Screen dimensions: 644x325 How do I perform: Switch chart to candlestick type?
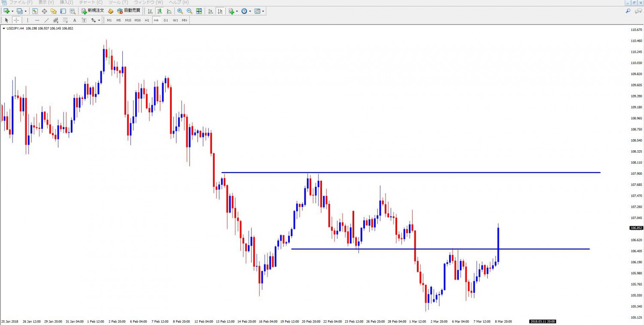[159, 11]
